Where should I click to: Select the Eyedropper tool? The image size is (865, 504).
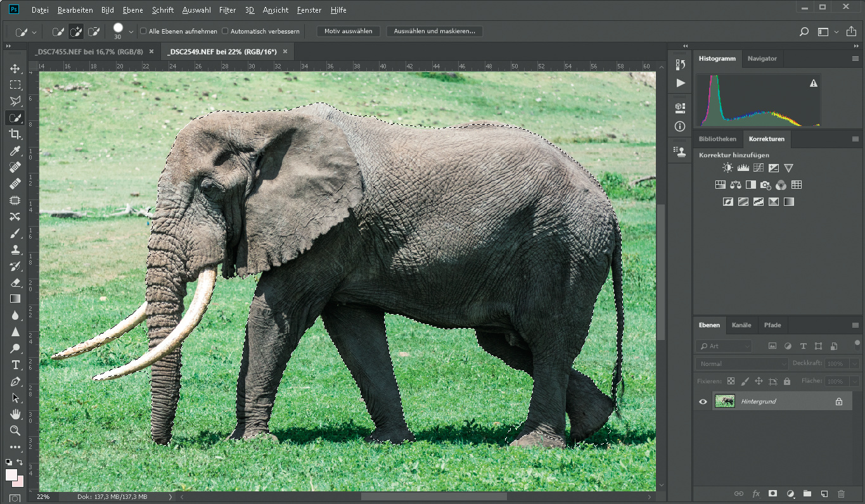(15, 151)
